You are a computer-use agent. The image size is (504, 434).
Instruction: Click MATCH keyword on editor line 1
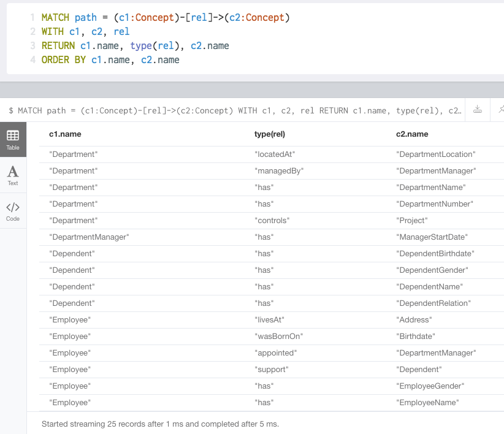(55, 17)
